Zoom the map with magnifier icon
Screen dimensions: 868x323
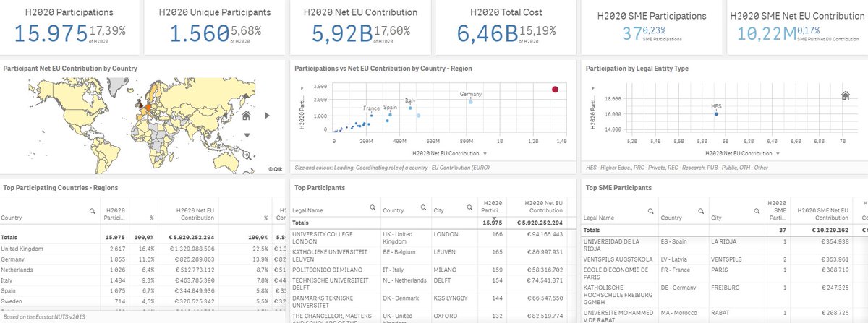tap(247, 155)
